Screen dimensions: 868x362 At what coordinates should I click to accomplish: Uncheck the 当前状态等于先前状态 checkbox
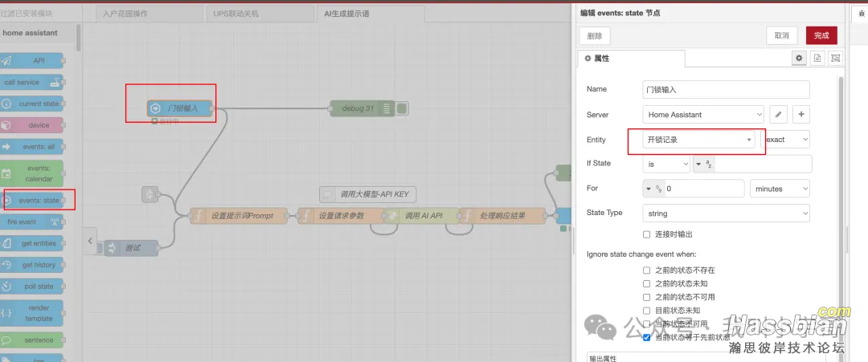pos(647,338)
